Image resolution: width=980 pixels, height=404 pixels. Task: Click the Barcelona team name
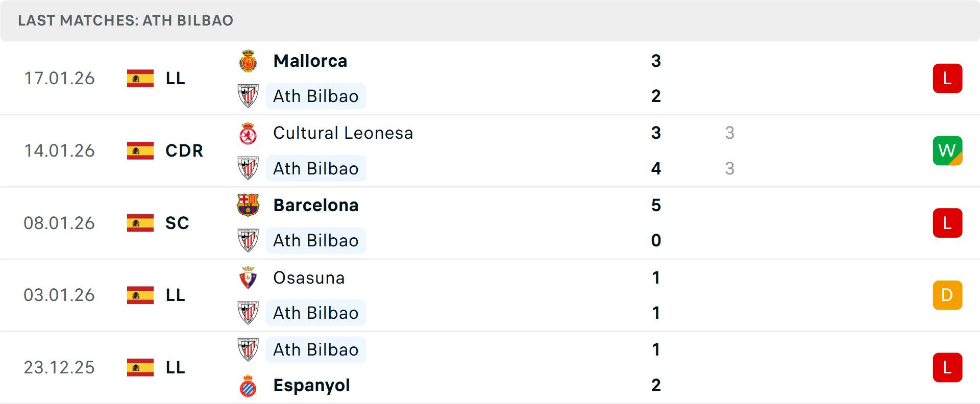(315, 205)
